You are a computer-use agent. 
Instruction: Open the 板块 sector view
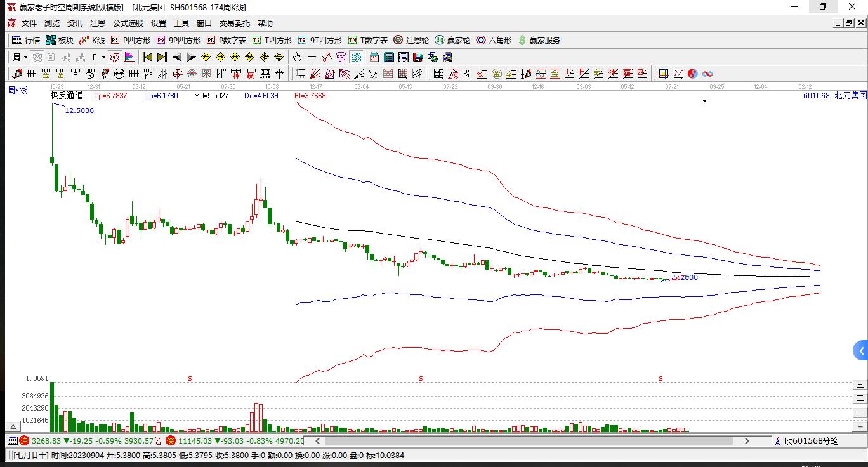[60, 40]
